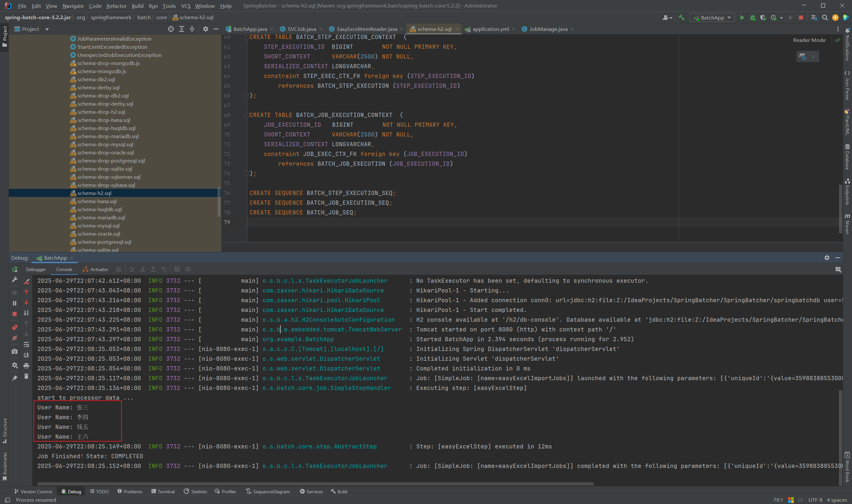This screenshot has width=852, height=504.
Task: Run BatchApp with the profiler icon
Action: 774,18
